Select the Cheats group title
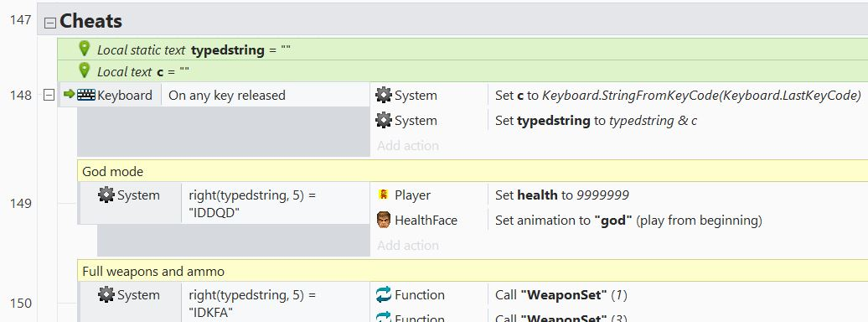 pyautogui.click(x=90, y=21)
